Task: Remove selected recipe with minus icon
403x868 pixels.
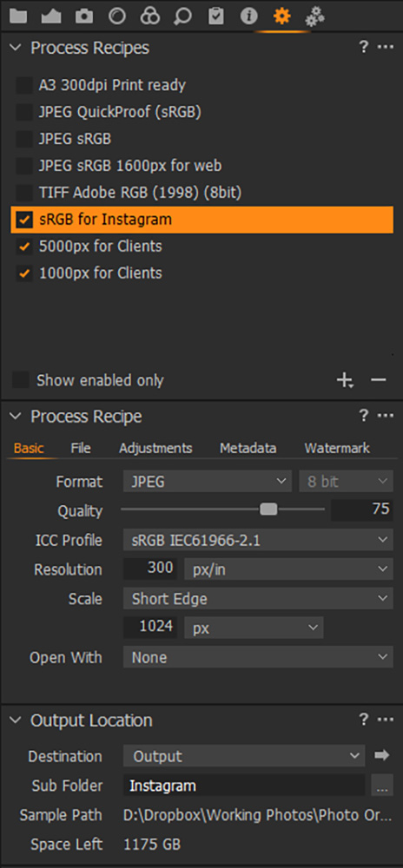Action: pos(378,380)
